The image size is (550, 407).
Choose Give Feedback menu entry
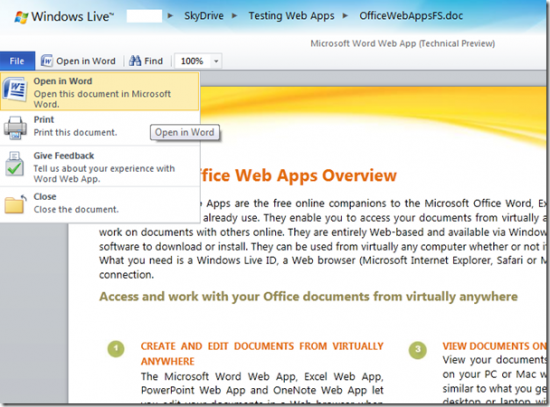pos(100,166)
